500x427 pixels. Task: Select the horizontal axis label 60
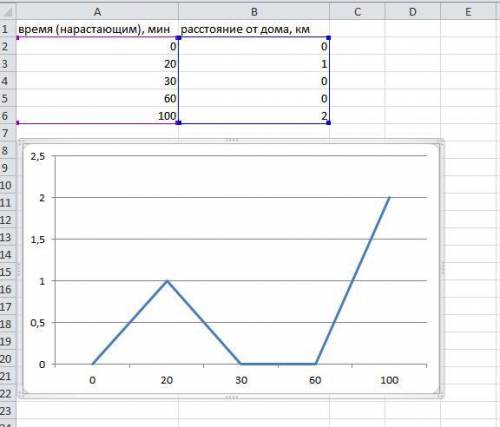(315, 380)
